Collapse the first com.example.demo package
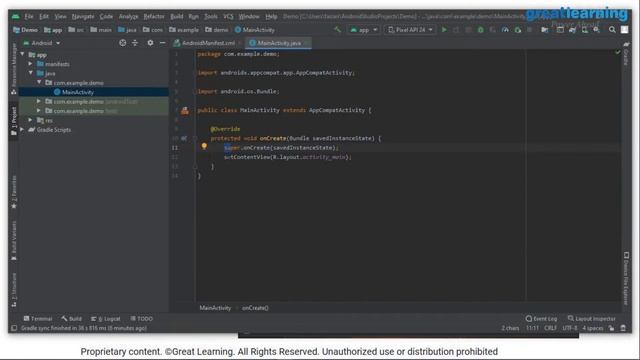Screen dimensions: 640x360 coord(39,82)
